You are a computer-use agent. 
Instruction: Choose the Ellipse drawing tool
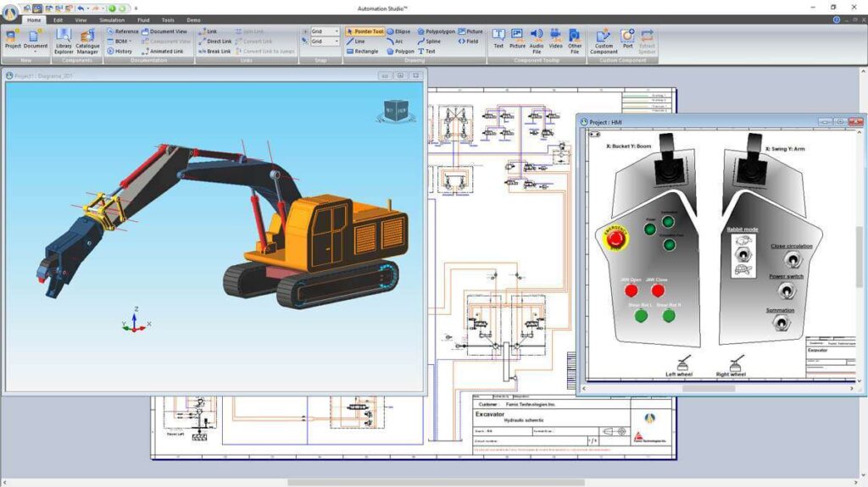click(398, 31)
